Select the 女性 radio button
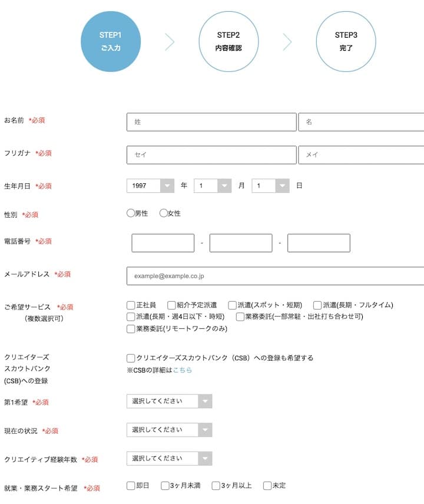 coord(164,213)
